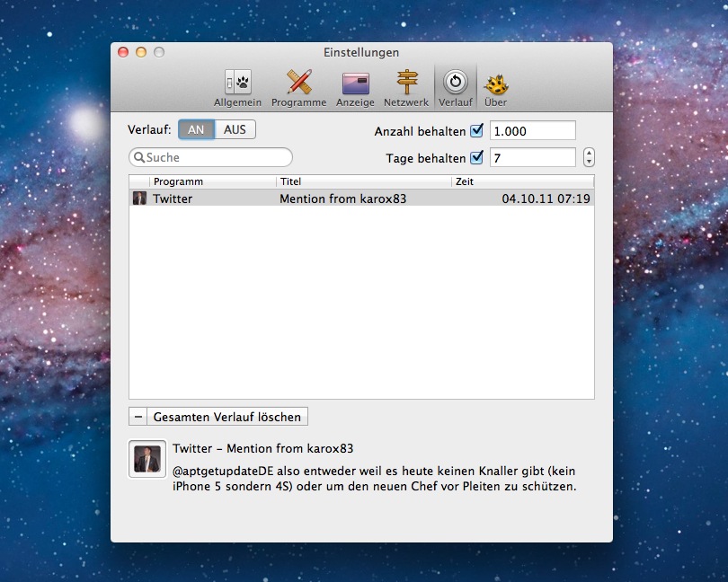728x582 pixels.
Task: Sort by the Programm column header
Action: point(213,181)
